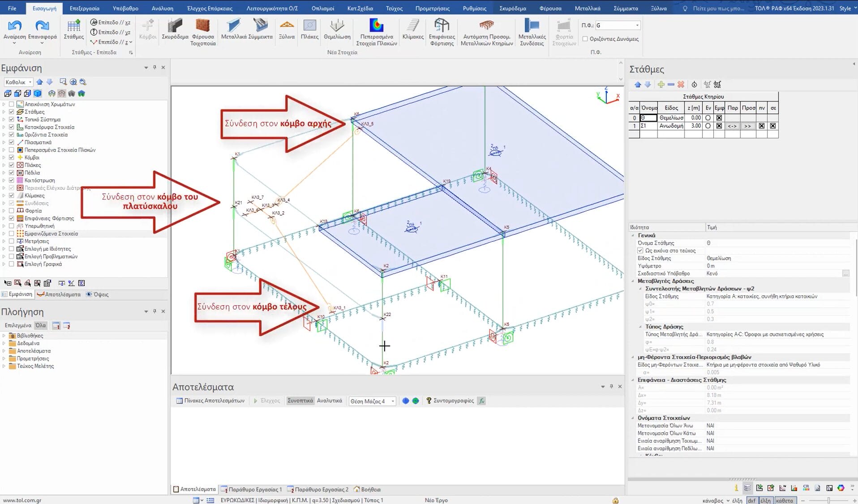Open the Θεμελίωση foundation tool
Image resolution: width=858 pixels, height=504 pixels.
[337, 26]
